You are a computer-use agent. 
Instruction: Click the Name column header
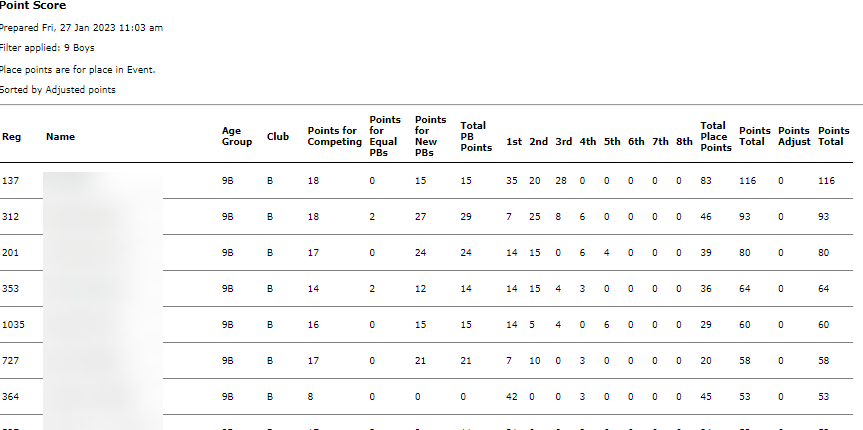pyautogui.click(x=60, y=137)
